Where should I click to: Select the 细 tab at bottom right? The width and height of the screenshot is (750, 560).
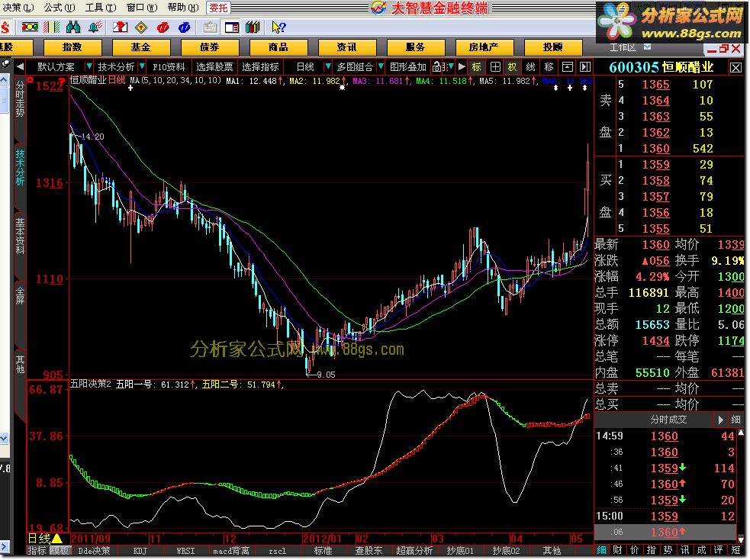click(x=601, y=550)
